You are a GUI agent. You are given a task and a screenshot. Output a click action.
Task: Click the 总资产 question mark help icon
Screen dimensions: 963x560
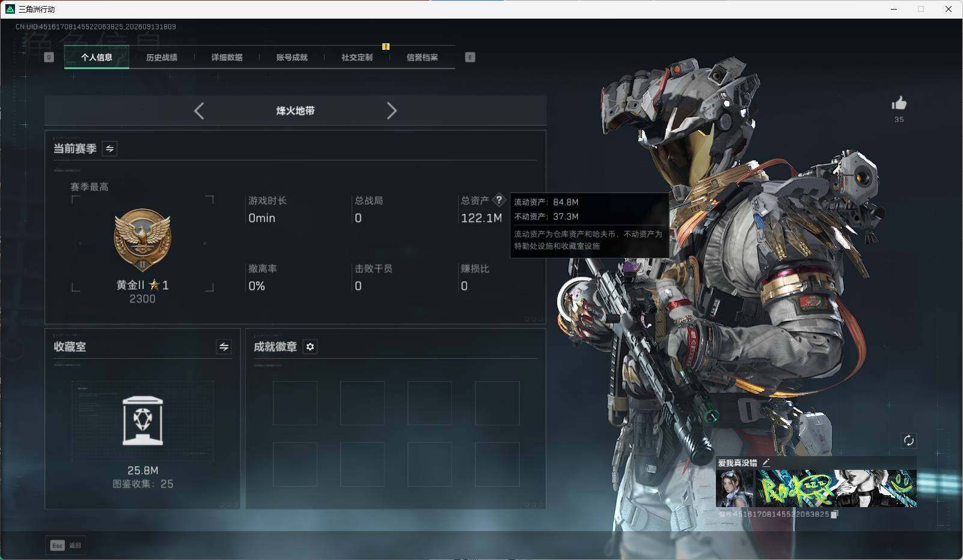point(498,200)
